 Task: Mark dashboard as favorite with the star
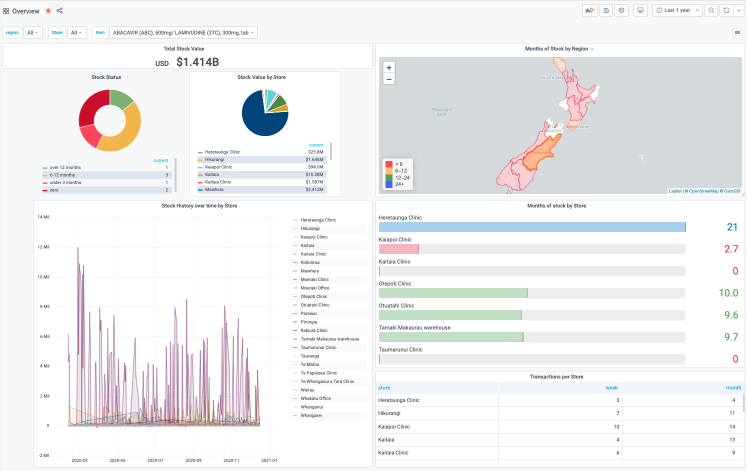tap(48, 10)
